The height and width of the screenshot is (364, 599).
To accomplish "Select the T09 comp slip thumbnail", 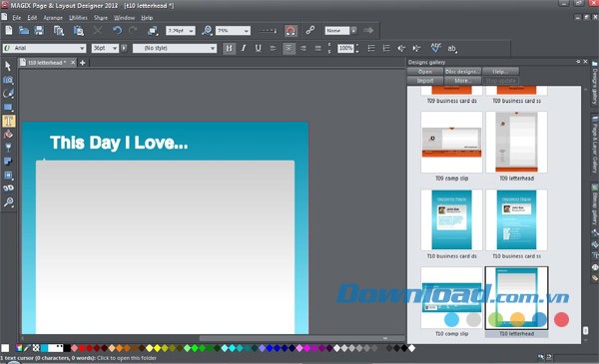I will (451, 142).
